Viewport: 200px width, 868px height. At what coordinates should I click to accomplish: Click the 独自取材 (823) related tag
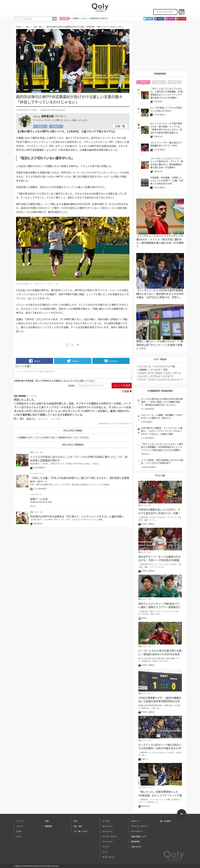click(x=64, y=437)
